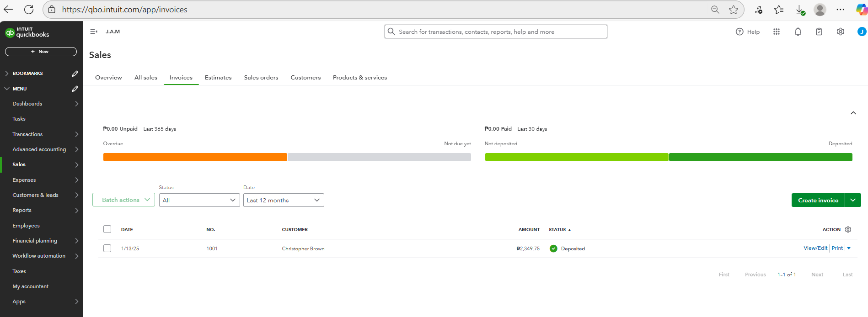Expand the BOOKMARKS section
The width and height of the screenshot is (868, 317).
[7, 74]
